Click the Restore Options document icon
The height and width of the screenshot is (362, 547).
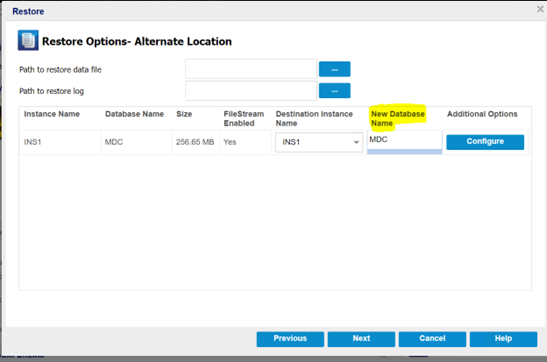tap(28, 40)
